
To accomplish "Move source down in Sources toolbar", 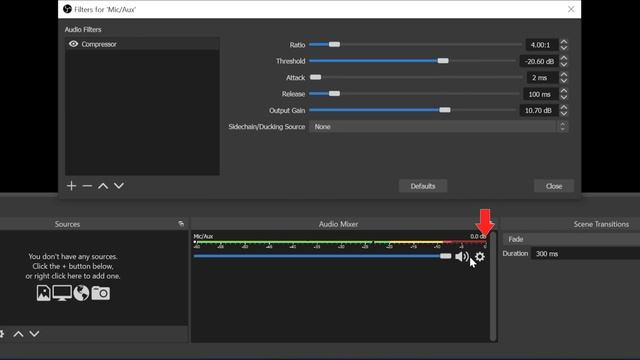I will pyautogui.click(x=34, y=334).
